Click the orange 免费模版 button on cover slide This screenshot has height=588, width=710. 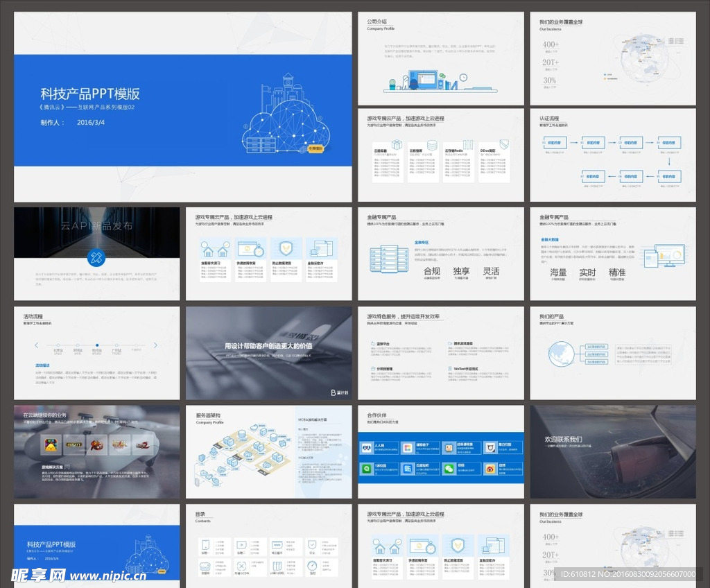coord(315,148)
